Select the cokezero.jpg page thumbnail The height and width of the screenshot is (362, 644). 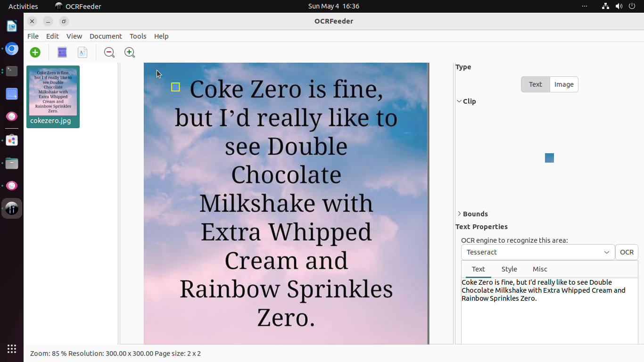[53, 97]
